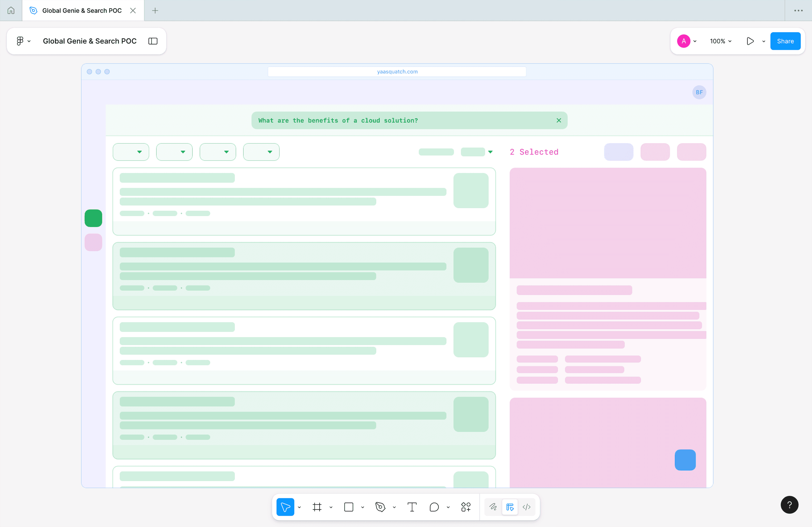
Task: Open the 100% zoom dropdown
Action: click(720, 41)
